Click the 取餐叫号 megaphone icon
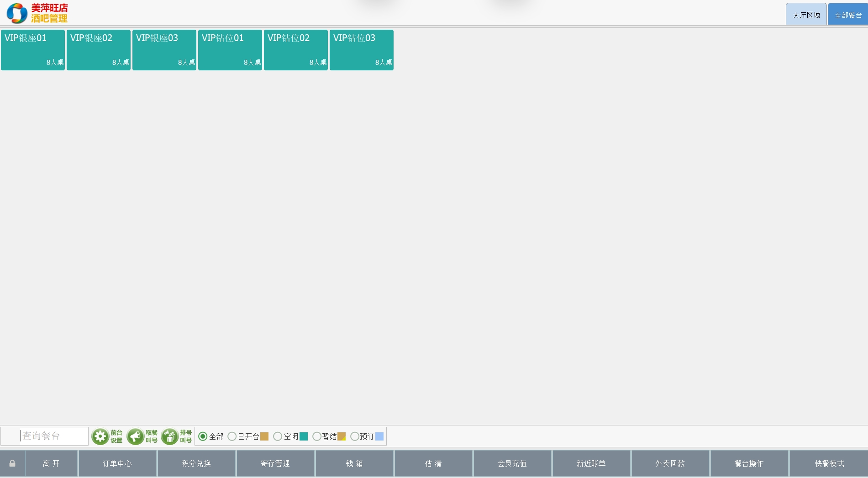868x478 pixels. (x=135, y=436)
